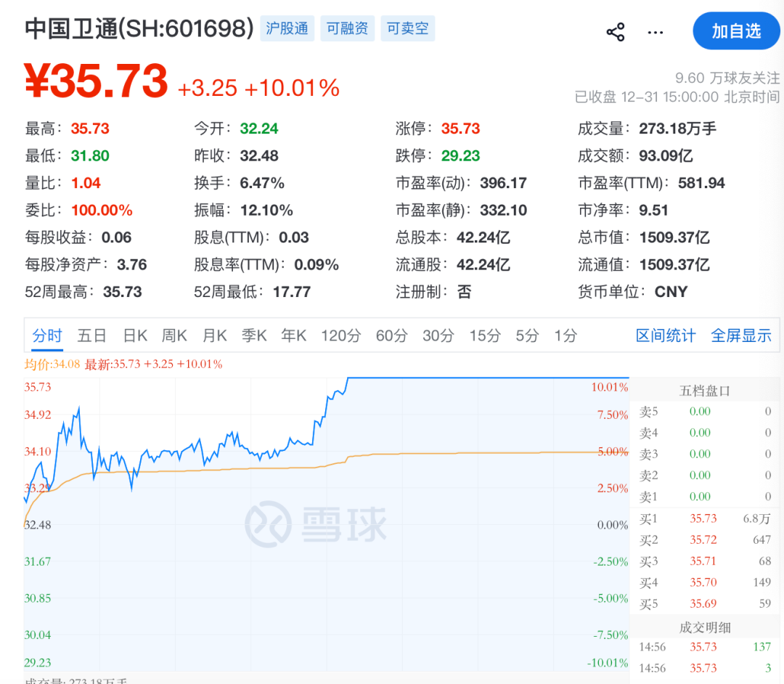
Task: Click the stock title 中国卫通(SH:601698)
Action: (x=139, y=28)
